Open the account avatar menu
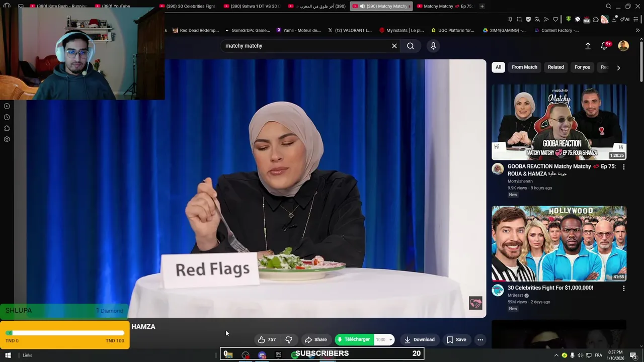This screenshot has height=362, width=644. point(623,46)
